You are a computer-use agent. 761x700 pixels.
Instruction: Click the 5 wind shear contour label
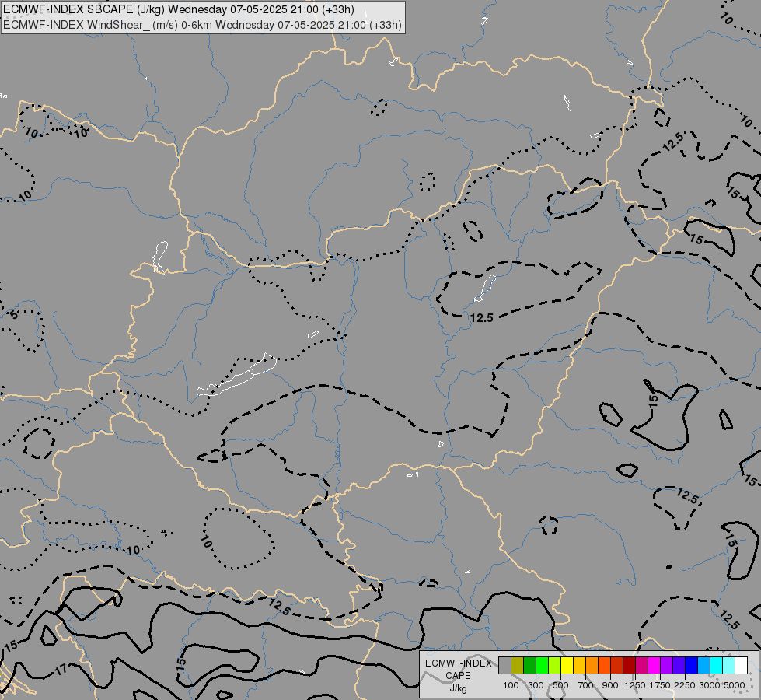point(14,314)
